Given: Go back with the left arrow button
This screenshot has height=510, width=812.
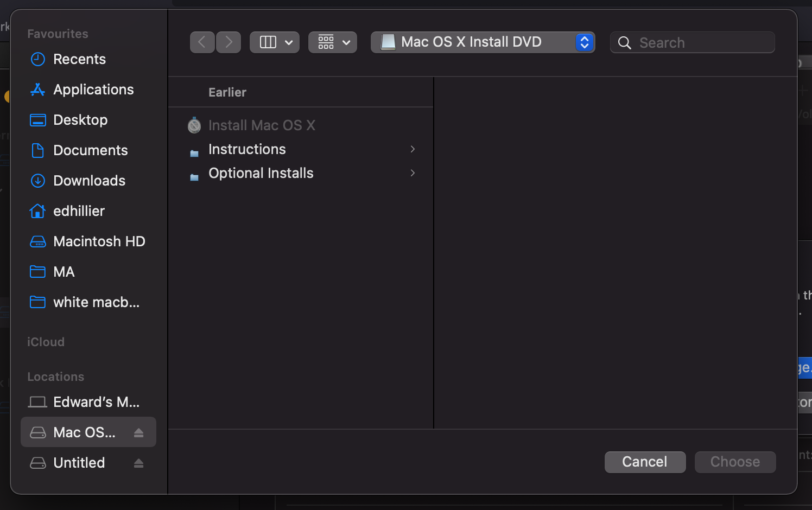Looking at the screenshot, I should coord(202,42).
